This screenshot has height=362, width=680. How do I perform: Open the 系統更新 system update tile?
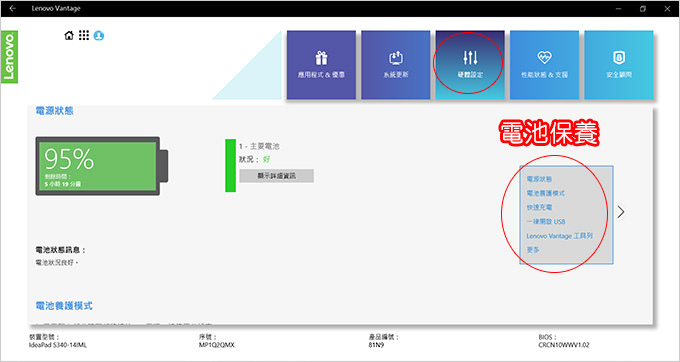coord(396,65)
